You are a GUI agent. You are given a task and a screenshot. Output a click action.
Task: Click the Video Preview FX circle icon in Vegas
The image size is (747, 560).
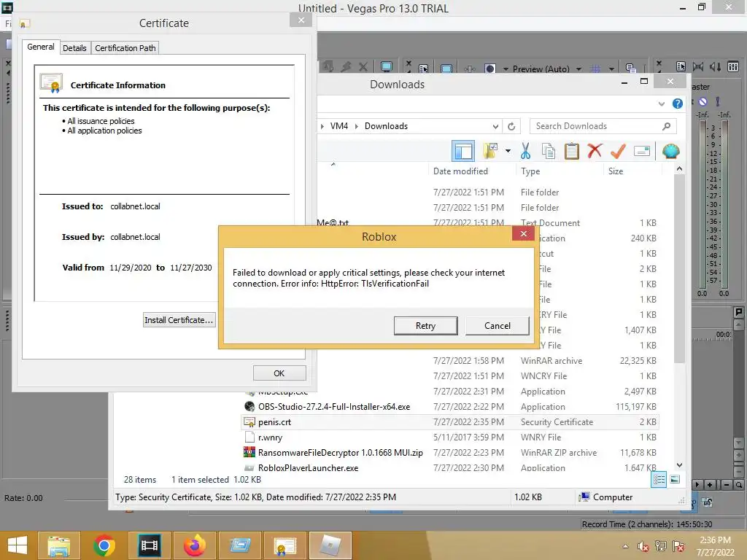(x=489, y=69)
